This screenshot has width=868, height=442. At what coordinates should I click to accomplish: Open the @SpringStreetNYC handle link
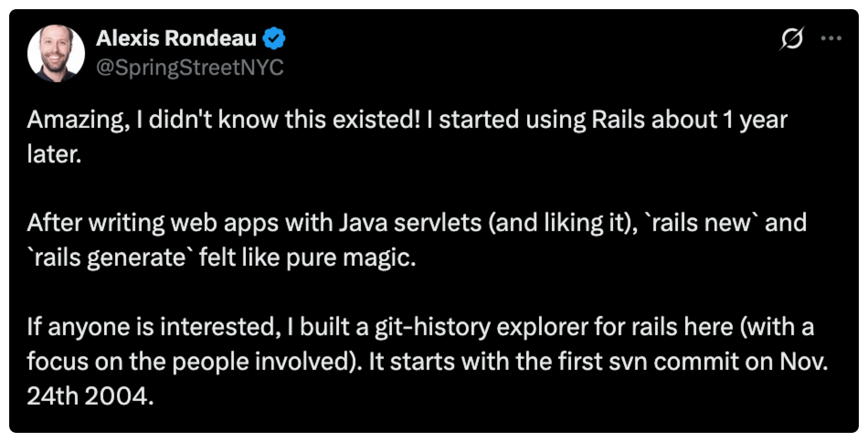pyautogui.click(x=190, y=68)
